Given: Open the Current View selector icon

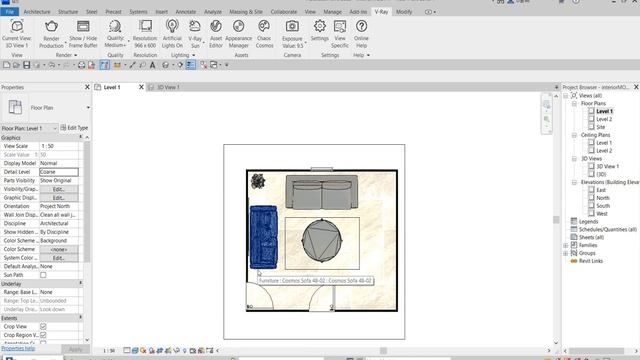Looking at the screenshot, I should click(x=17, y=27).
